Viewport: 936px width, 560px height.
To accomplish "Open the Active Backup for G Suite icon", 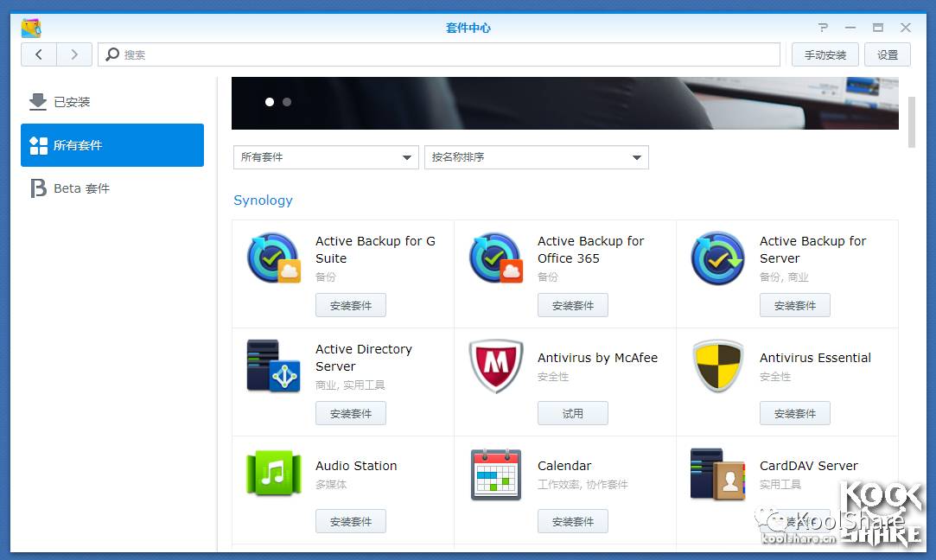I will 273,258.
